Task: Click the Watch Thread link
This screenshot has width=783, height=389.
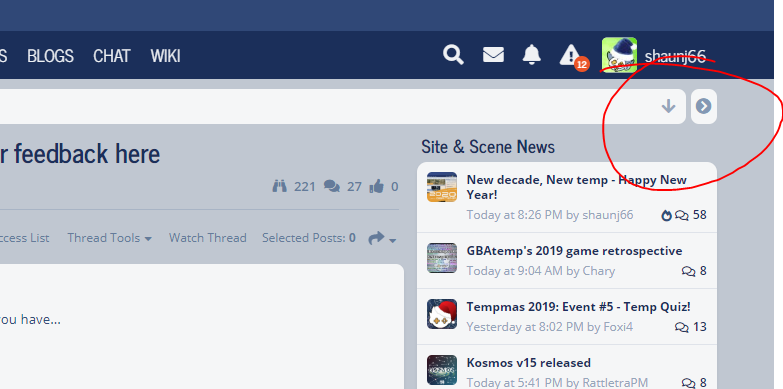Action: pyautogui.click(x=208, y=238)
